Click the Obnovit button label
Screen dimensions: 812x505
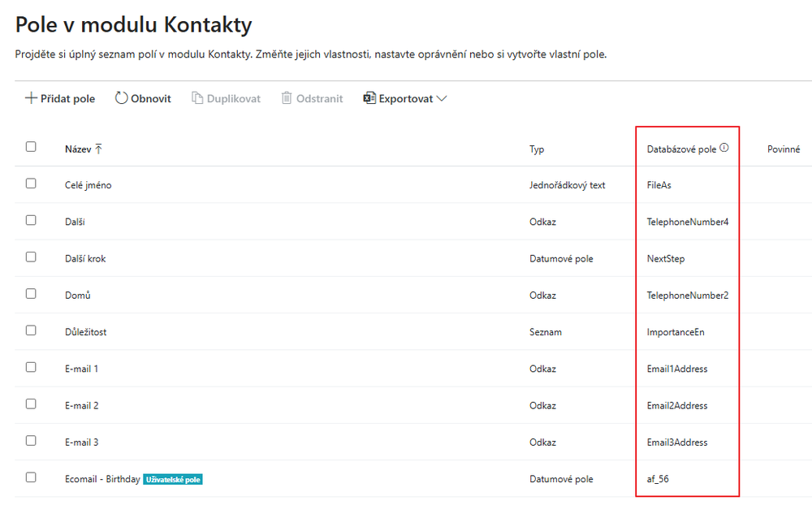pyautogui.click(x=151, y=98)
